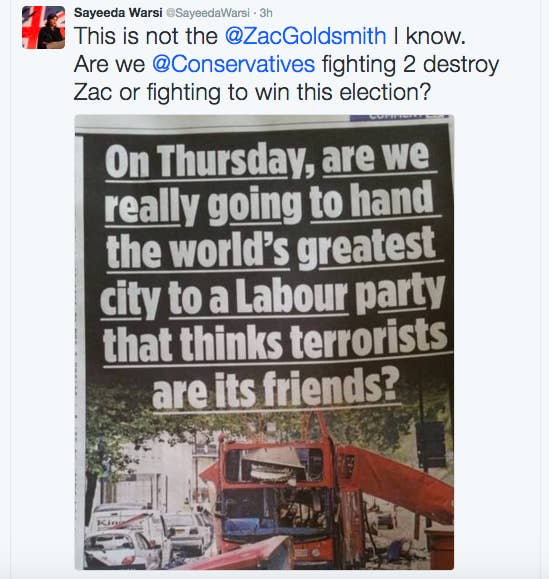Open Sayeeda Warsi's profile avatar
Screen dimensions: 549x579
44,27
